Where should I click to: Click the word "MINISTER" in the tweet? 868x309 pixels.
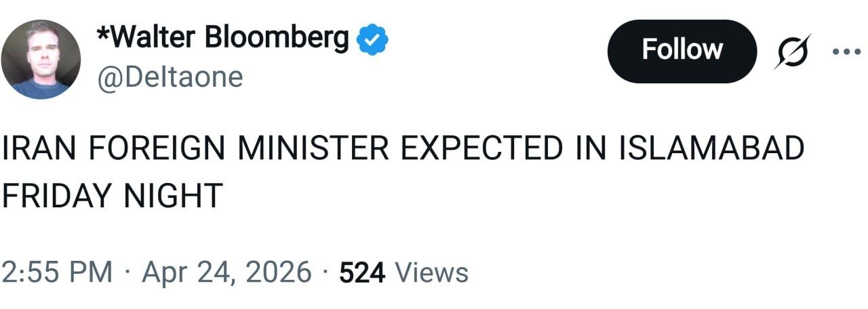click(x=315, y=150)
